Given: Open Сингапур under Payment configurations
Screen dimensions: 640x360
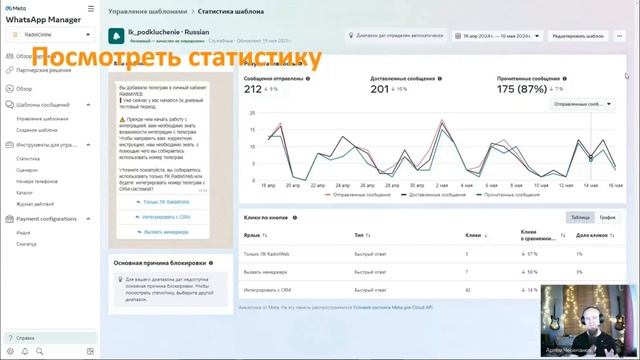Looking at the screenshot, I should pos(27,244).
